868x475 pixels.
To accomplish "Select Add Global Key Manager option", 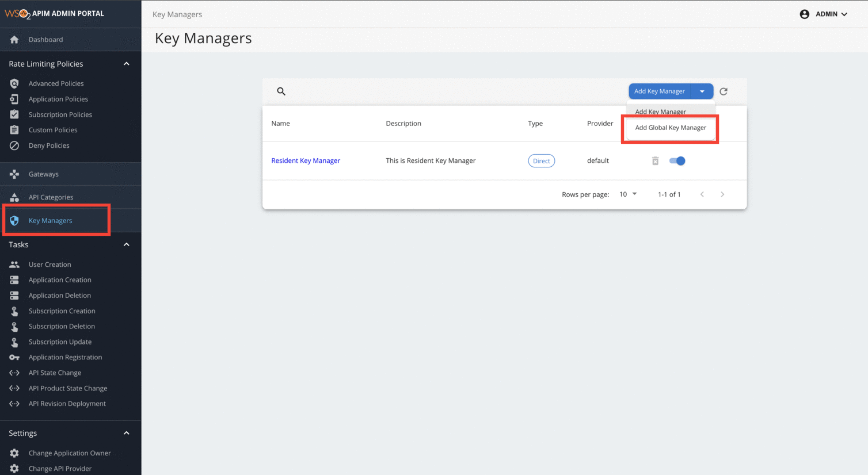I will (670, 128).
